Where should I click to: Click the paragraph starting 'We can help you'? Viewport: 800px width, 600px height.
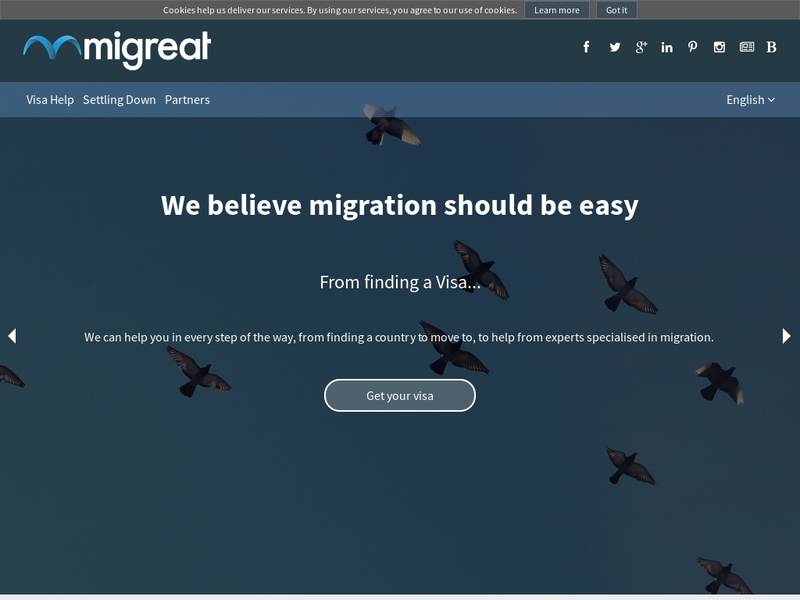[x=399, y=337]
